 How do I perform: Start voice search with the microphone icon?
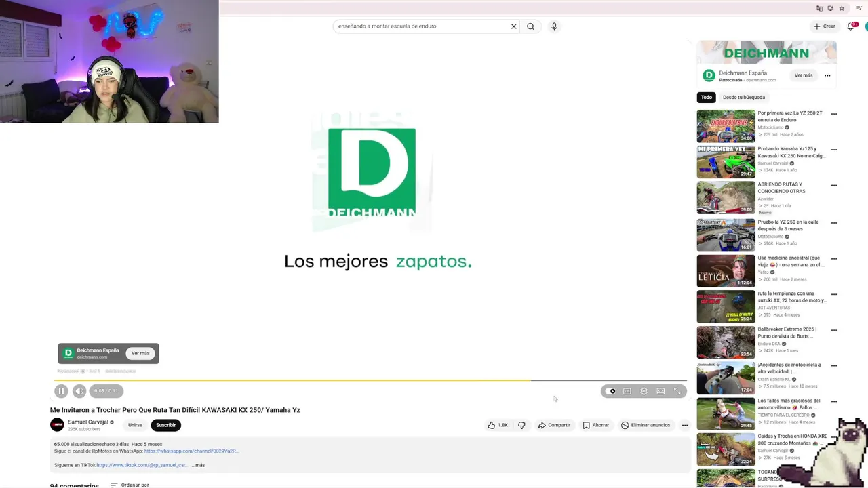click(554, 26)
